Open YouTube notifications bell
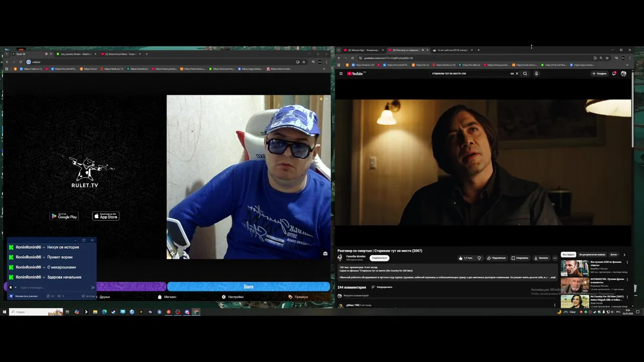This screenshot has width=644, height=362. coord(614,73)
